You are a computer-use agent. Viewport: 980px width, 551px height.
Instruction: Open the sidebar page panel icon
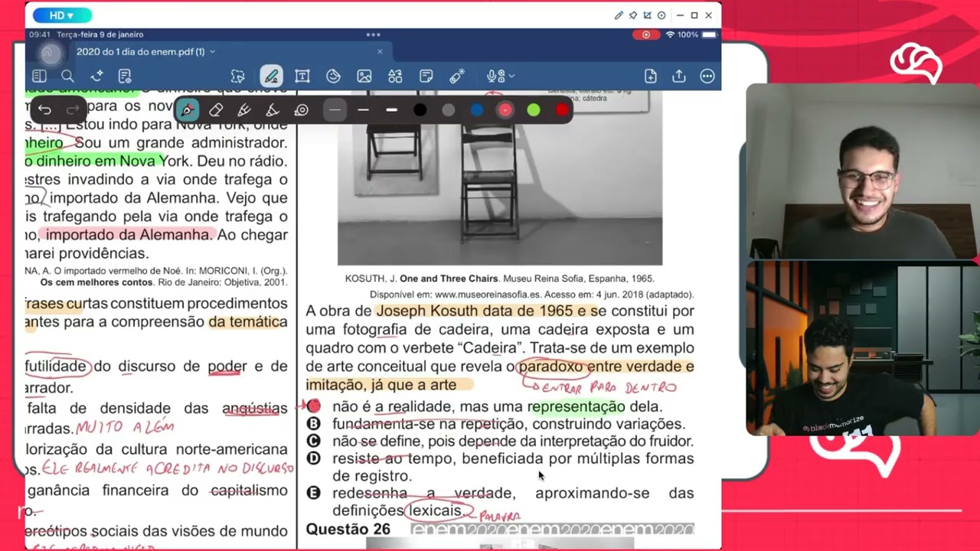[39, 77]
